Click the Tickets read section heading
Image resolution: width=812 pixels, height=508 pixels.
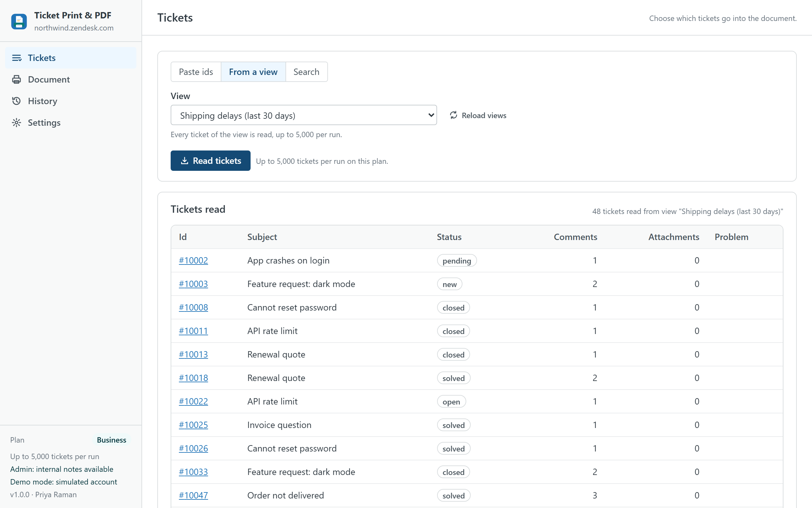[x=198, y=209]
